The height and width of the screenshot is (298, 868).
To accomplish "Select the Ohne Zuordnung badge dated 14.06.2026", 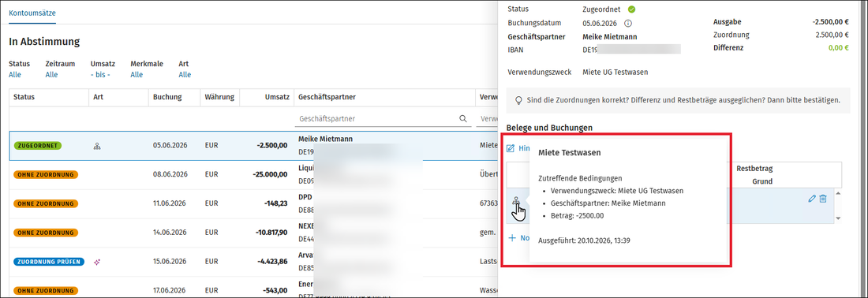I will click(x=46, y=233).
